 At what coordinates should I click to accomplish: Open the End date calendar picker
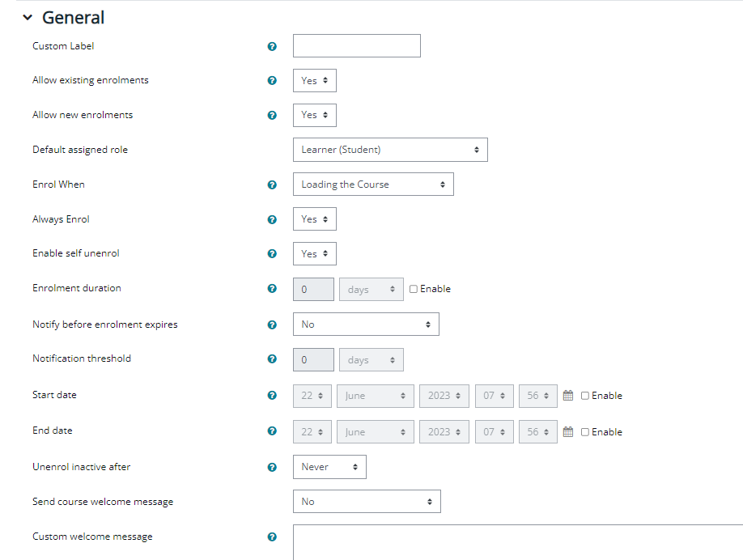(568, 431)
